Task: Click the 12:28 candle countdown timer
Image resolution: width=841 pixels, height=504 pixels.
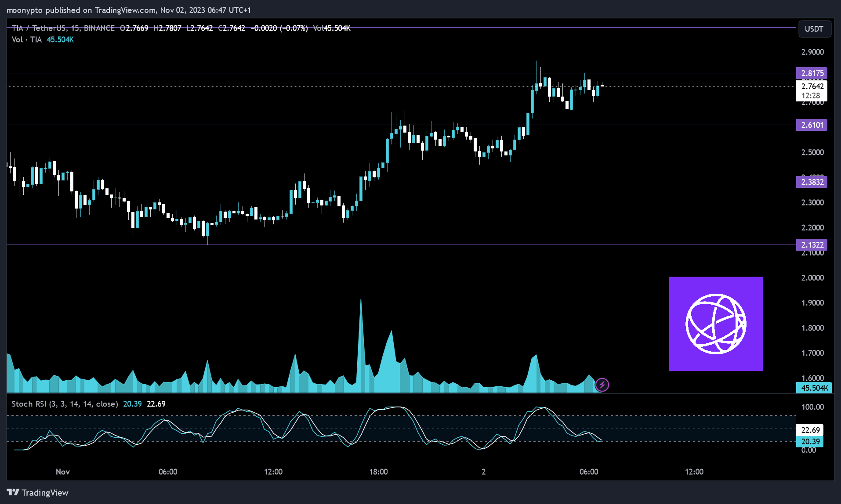Action: 811,96
